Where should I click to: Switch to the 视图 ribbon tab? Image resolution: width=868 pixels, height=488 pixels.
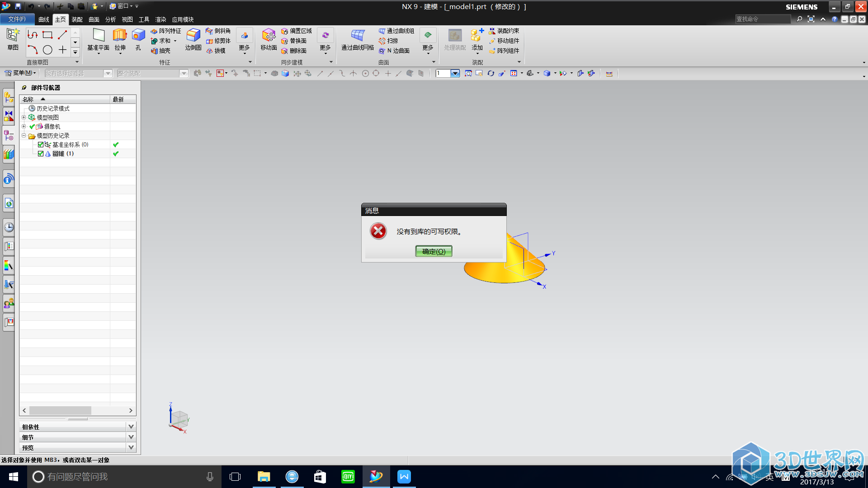point(127,19)
